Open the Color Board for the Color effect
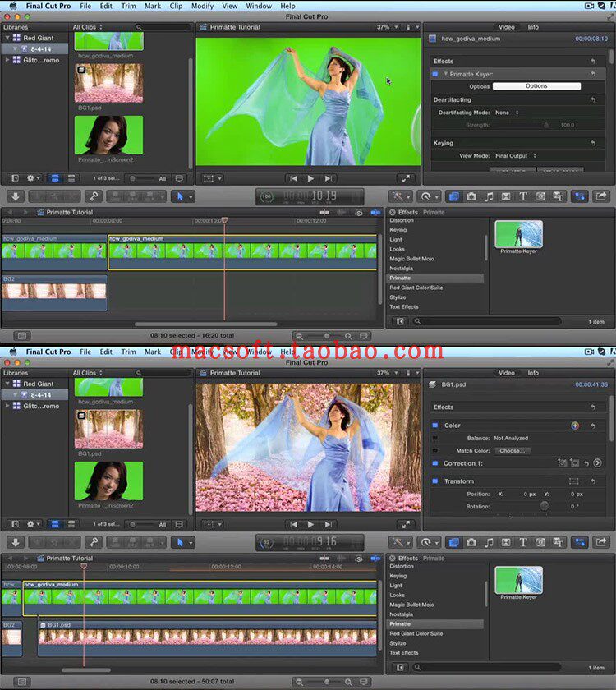This screenshot has width=616, height=690. pyautogui.click(x=575, y=425)
